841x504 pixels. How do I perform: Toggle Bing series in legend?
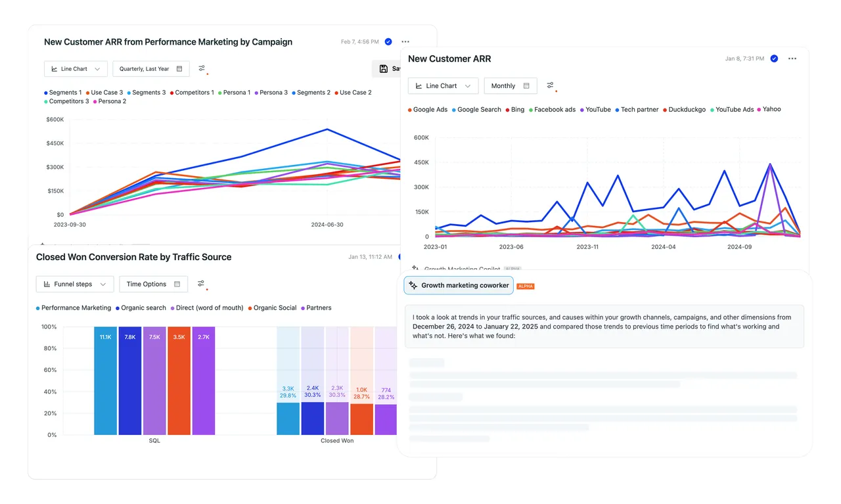[x=515, y=110]
